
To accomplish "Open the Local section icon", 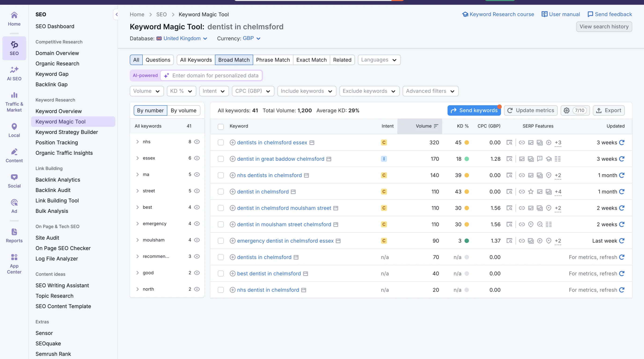I will [14, 130].
